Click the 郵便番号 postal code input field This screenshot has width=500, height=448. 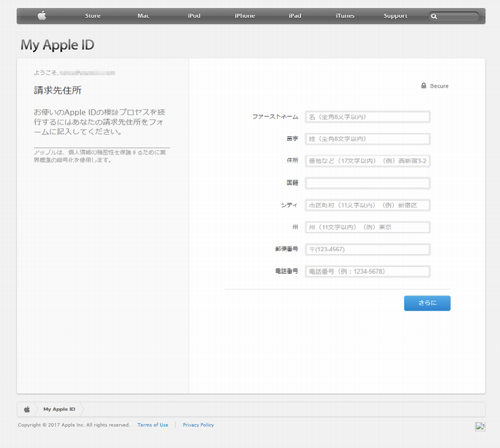click(x=368, y=249)
